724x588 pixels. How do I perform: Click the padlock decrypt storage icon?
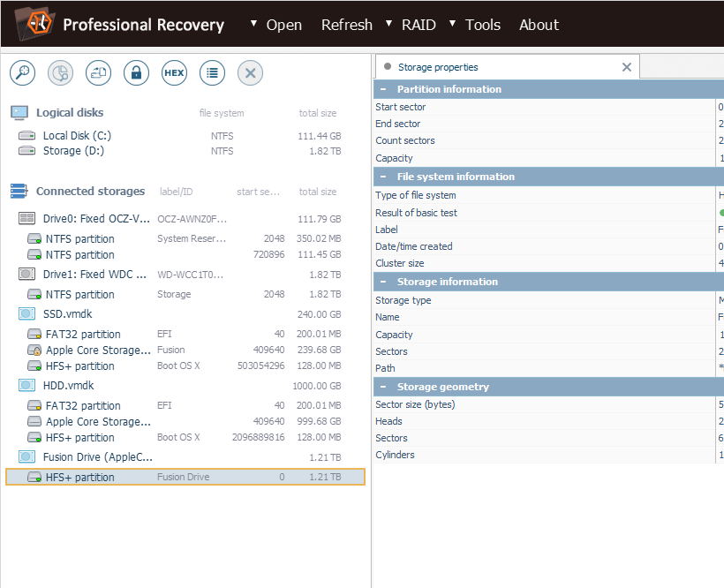coord(136,73)
